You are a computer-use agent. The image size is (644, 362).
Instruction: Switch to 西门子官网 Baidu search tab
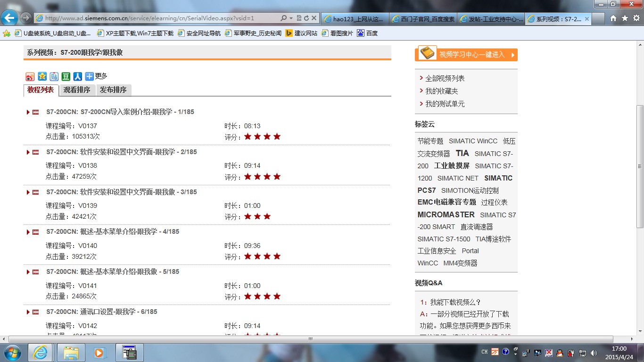click(423, 19)
